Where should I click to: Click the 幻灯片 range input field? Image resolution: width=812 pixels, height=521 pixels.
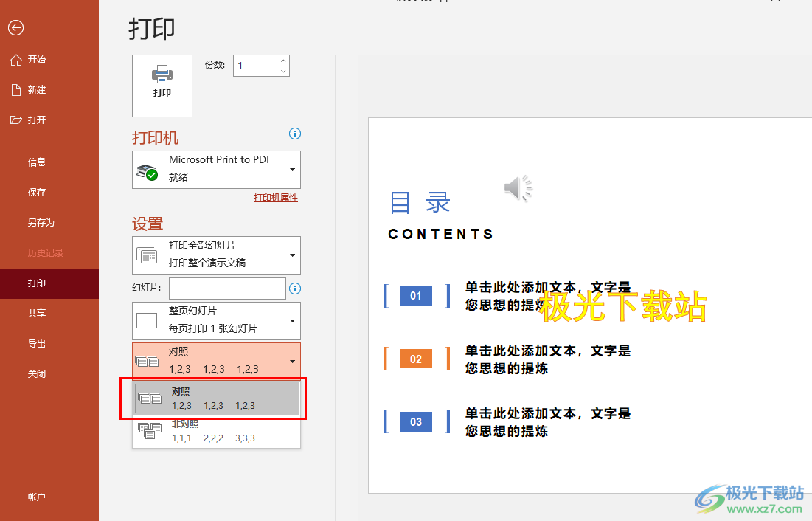(227, 289)
